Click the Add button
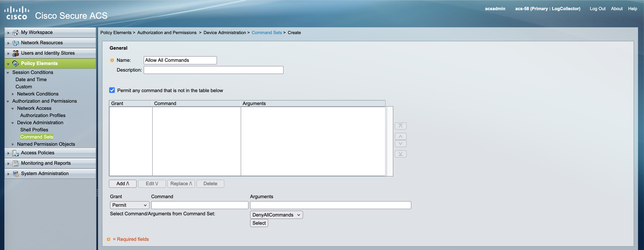This screenshot has height=250, width=644. 123,184
